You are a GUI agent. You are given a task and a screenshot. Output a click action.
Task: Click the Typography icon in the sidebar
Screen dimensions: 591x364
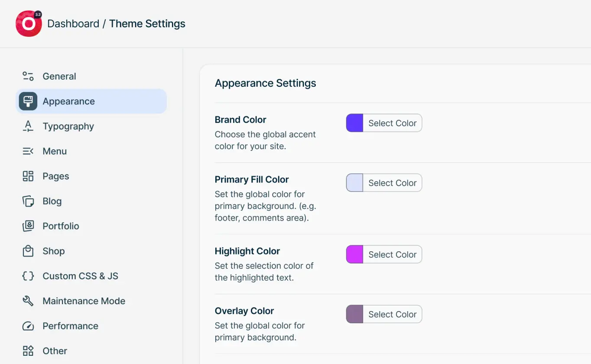coord(28,126)
